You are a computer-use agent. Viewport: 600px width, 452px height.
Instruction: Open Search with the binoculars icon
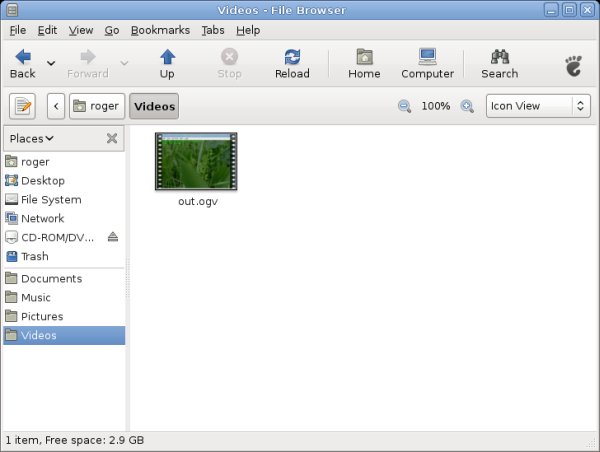tap(500, 64)
